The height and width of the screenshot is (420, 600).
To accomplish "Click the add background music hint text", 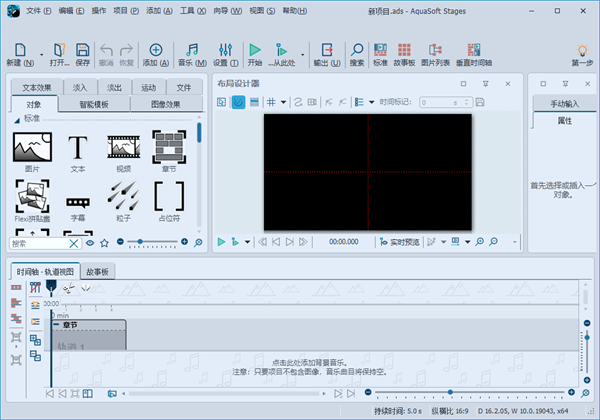I will (314, 363).
